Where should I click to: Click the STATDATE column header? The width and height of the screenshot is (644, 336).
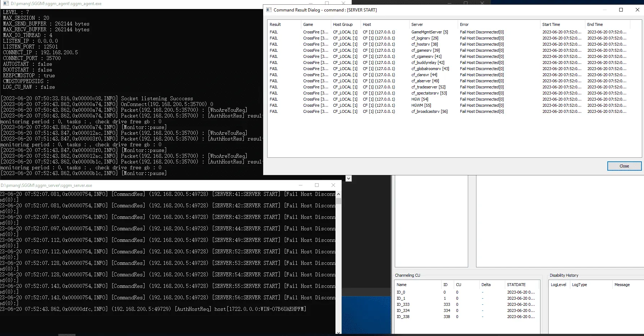click(x=522, y=285)
